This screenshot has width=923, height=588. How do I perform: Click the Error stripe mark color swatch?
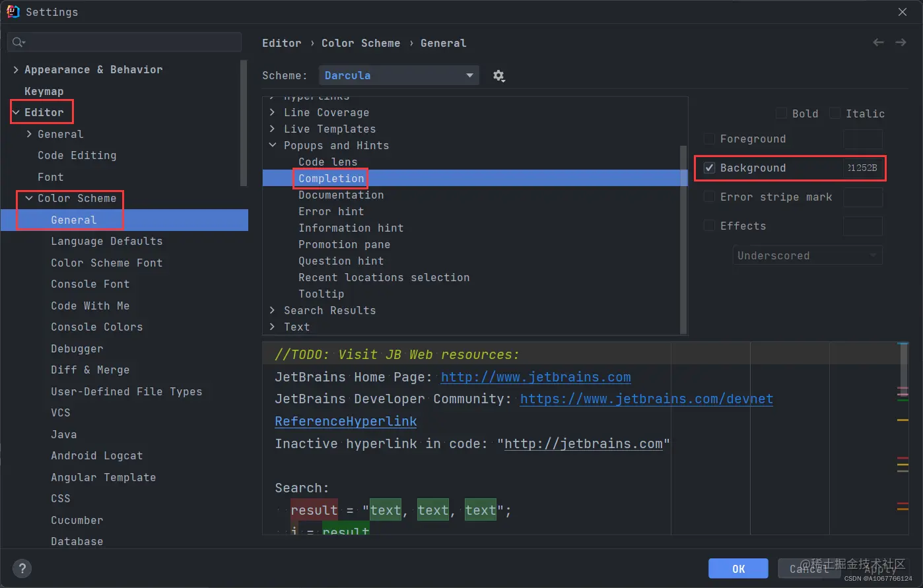[863, 197]
